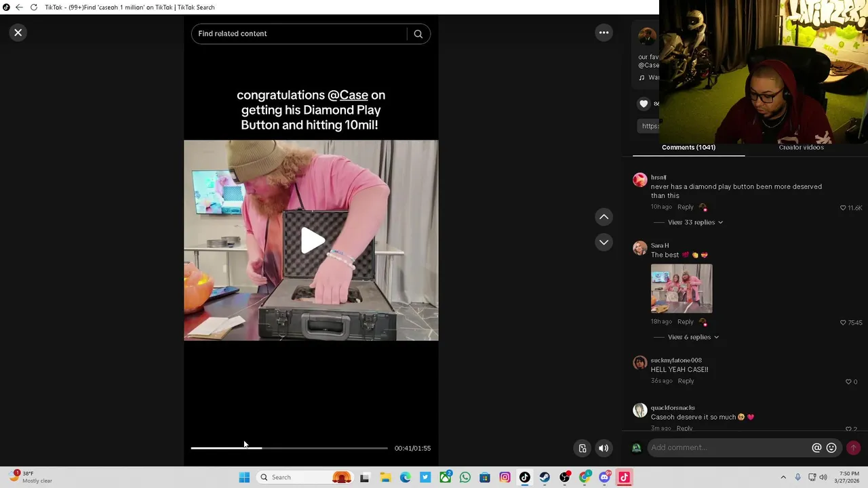Open OBS Studio from taskbar
Image resolution: width=868 pixels, height=488 pixels.
pyautogui.click(x=565, y=477)
